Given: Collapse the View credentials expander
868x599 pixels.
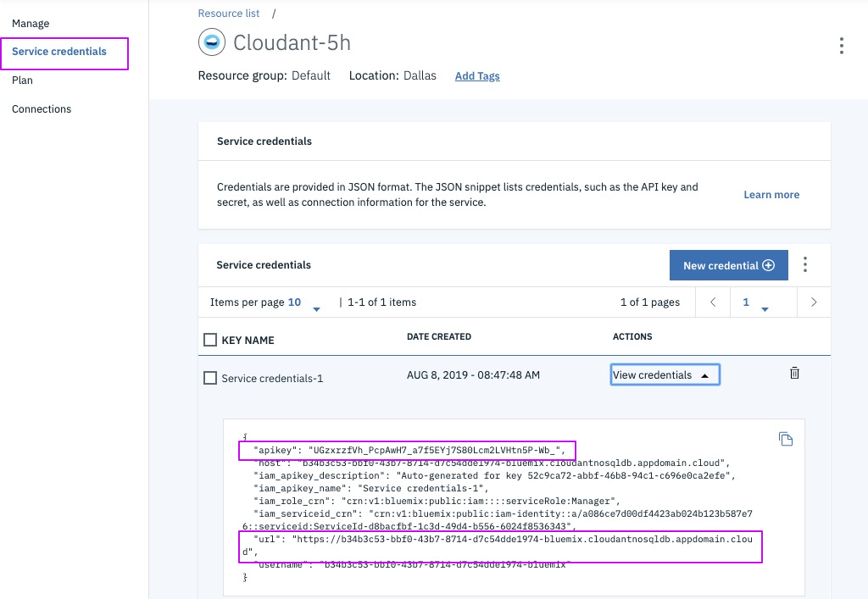Looking at the screenshot, I should pyautogui.click(x=665, y=374).
